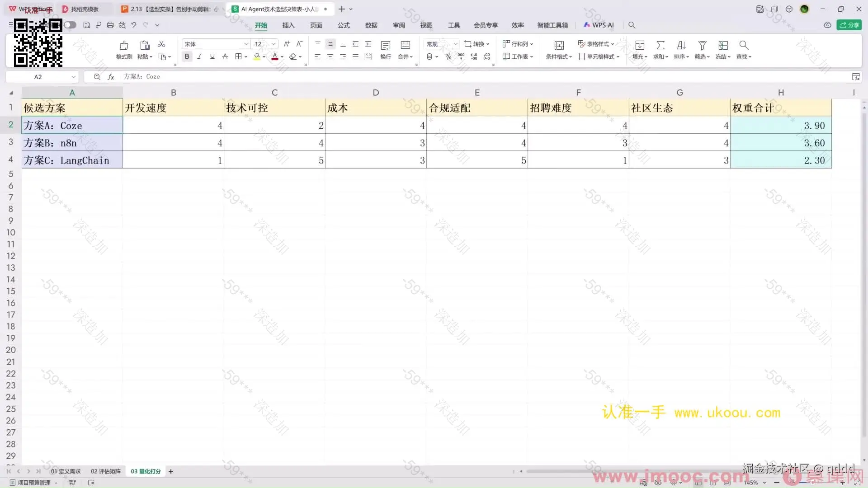This screenshot has height=488, width=868.
Task: Click the Sum (求和) button
Action: (660, 50)
